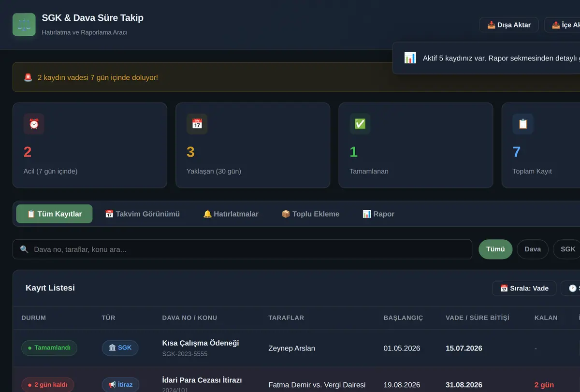Viewport: 580px width, 392px height.
Task: Click the VADE / SÜRE BİTİŞİ column header
Action: tap(478, 318)
